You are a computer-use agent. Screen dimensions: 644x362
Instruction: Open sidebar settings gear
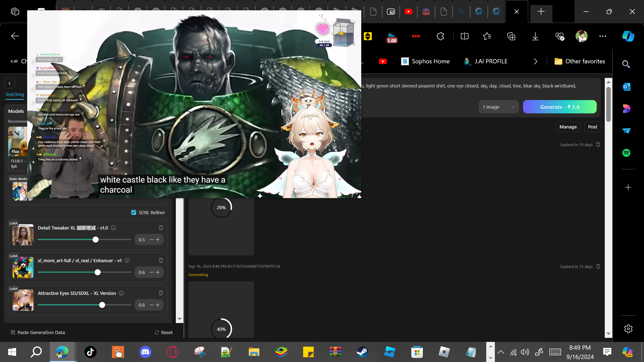click(x=628, y=329)
